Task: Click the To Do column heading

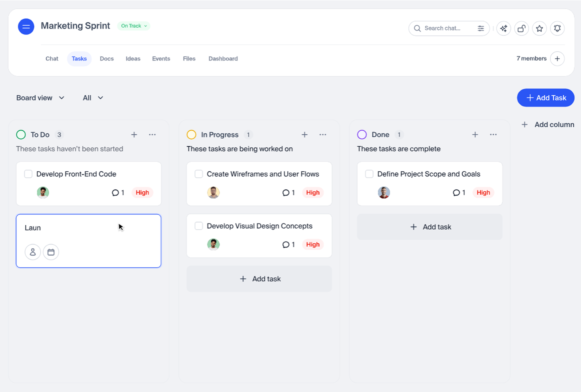Action: click(40, 135)
